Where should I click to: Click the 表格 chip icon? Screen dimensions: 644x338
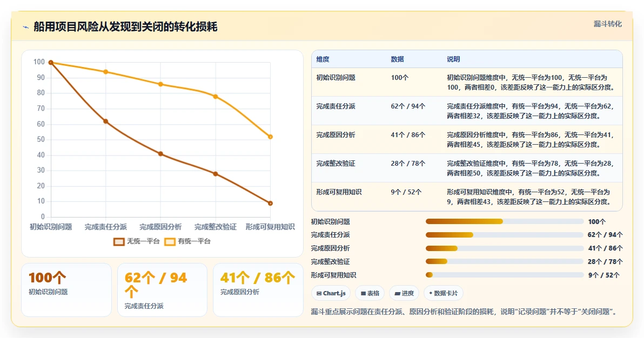pyautogui.click(x=363, y=293)
